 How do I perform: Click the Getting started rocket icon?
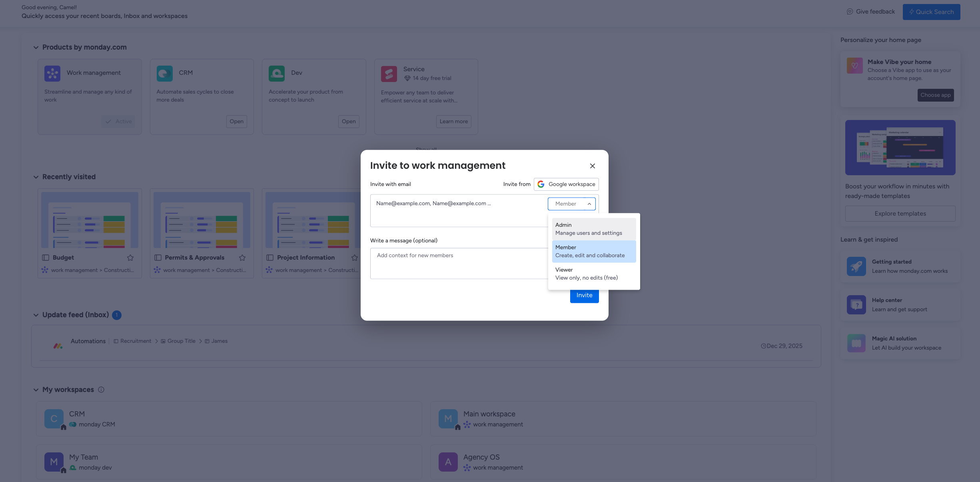point(856,266)
